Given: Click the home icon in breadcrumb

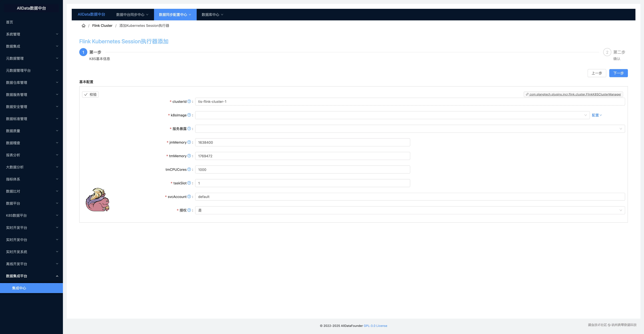Looking at the screenshot, I should (x=84, y=26).
